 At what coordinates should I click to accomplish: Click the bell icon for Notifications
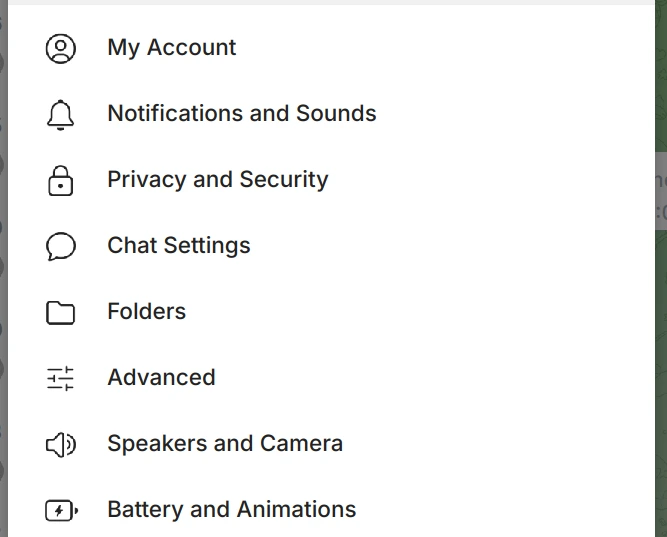tap(60, 115)
